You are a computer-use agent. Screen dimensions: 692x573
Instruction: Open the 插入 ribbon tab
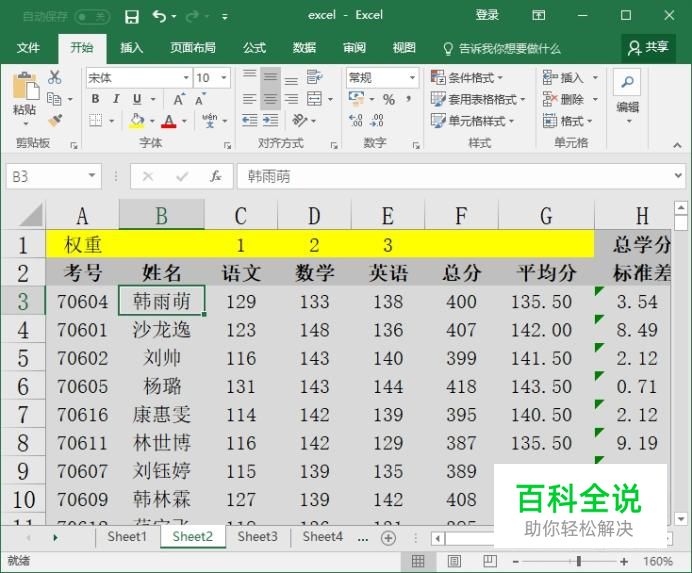coord(132,47)
